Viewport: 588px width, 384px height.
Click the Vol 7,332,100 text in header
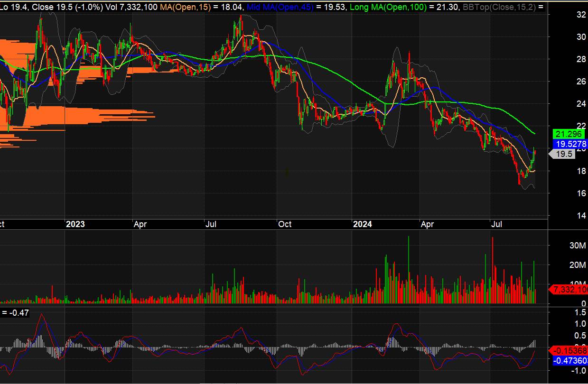click(132, 7)
